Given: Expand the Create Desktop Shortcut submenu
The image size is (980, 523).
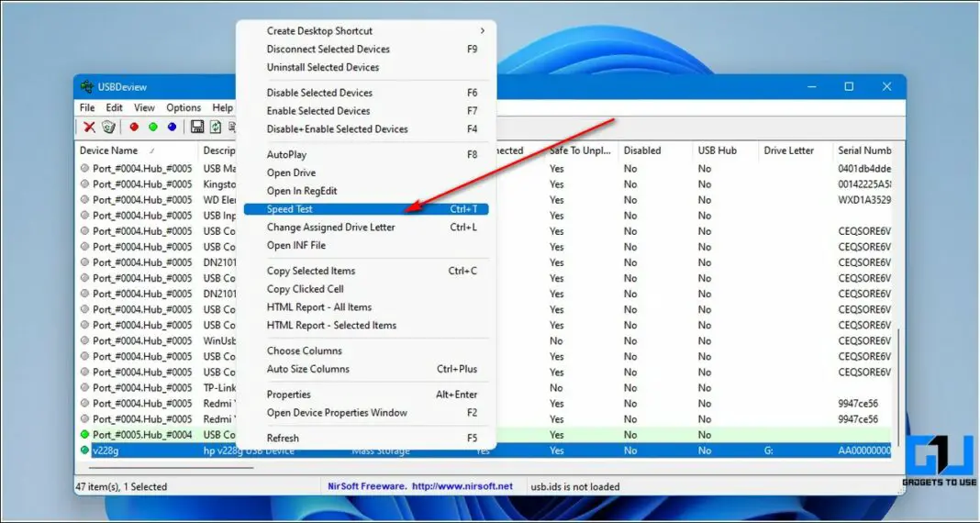Looking at the screenshot, I should 482,31.
